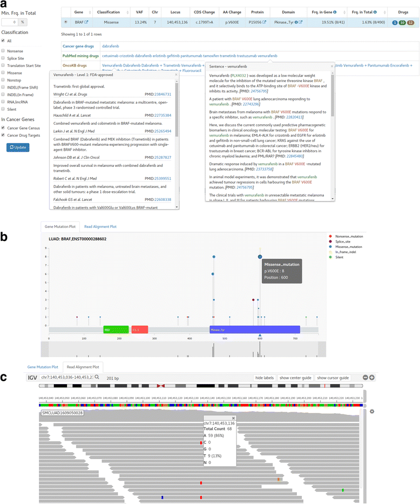Click red centromere marker on ideogram
The height and width of the screenshot is (504, 420).
[160, 386]
